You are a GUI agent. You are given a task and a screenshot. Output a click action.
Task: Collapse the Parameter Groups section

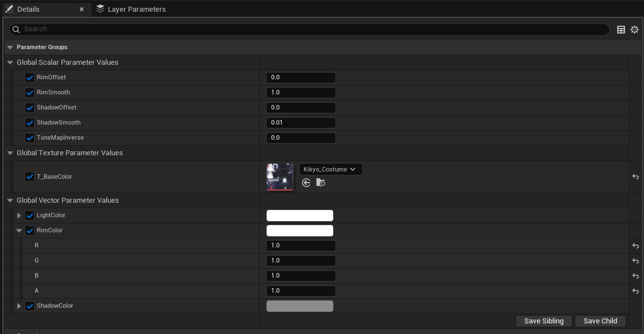tap(10, 47)
